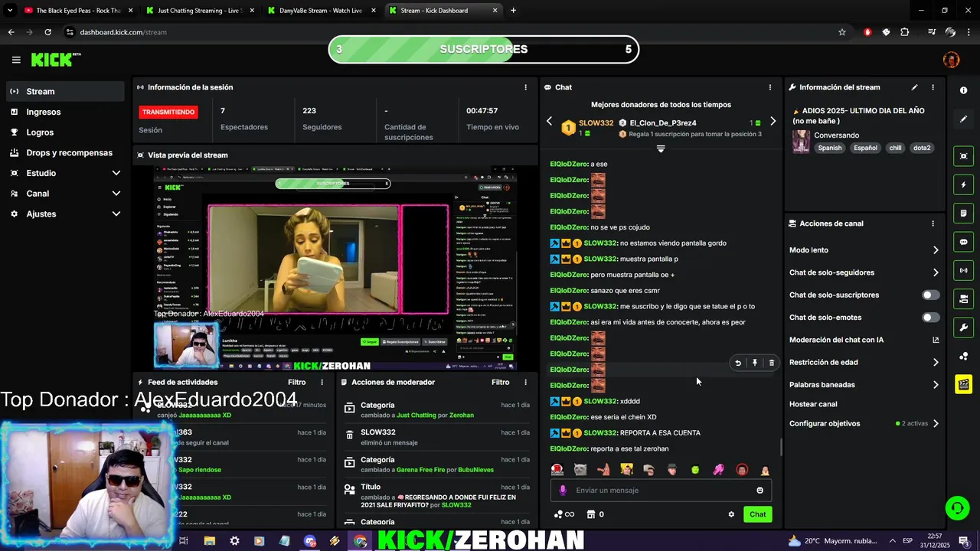This screenshot has width=980, height=551.
Task: Delete the hovered chat message
Action: pyautogui.click(x=771, y=363)
